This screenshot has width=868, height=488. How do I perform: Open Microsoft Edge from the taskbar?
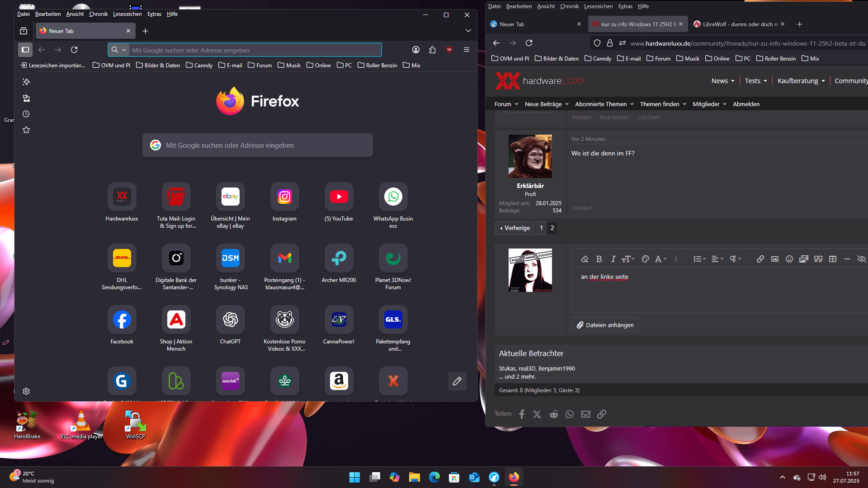point(434,477)
